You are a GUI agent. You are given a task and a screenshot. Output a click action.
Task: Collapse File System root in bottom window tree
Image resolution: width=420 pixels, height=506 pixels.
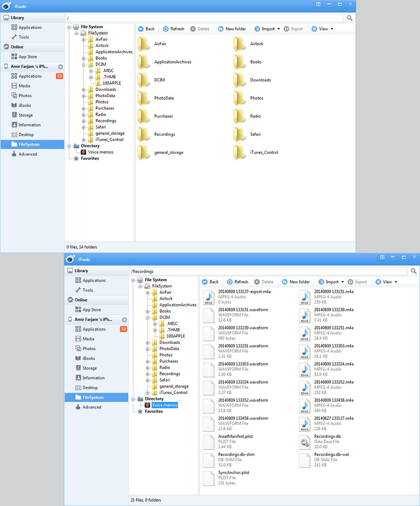pyautogui.click(x=134, y=280)
